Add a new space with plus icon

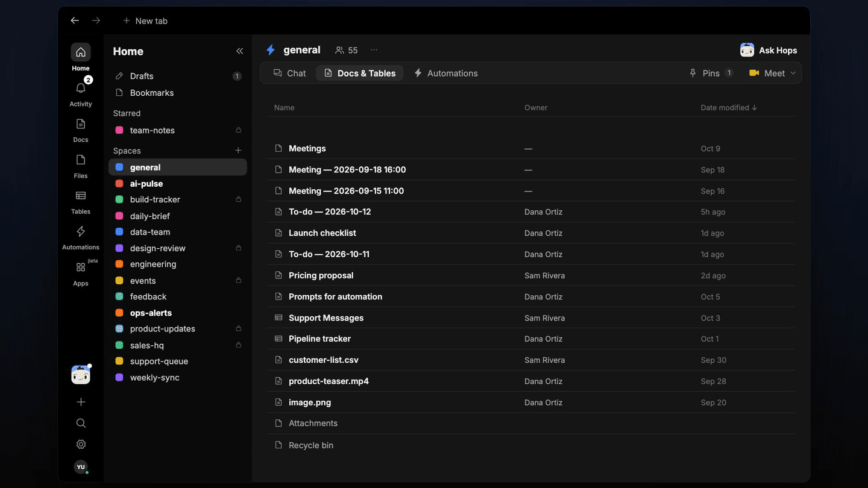pyautogui.click(x=238, y=151)
